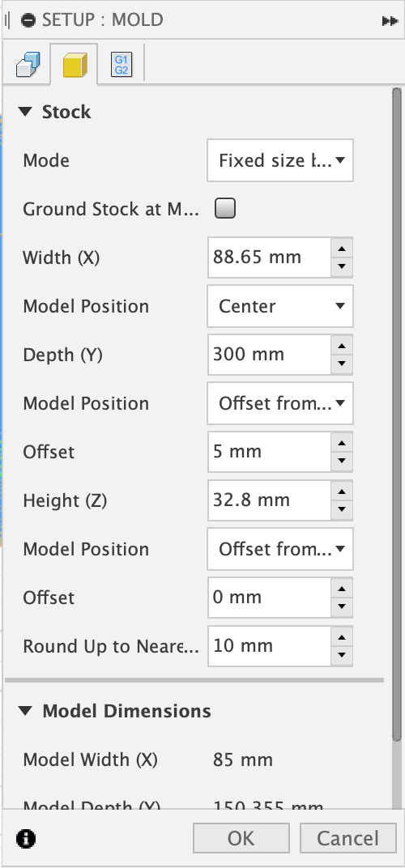Open the Depth Model Position Offset dropdown
405x868 pixels.
pos(279,403)
